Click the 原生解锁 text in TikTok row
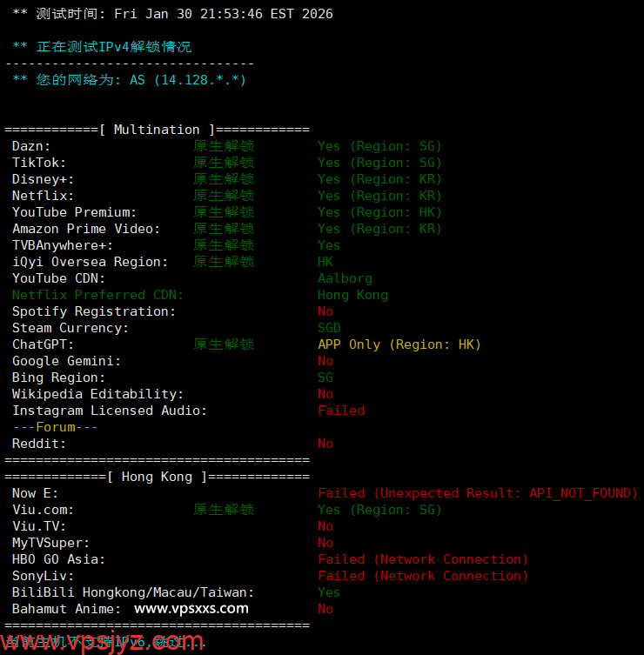The height and width of the screenshot is (655, 644). [224, 163]
